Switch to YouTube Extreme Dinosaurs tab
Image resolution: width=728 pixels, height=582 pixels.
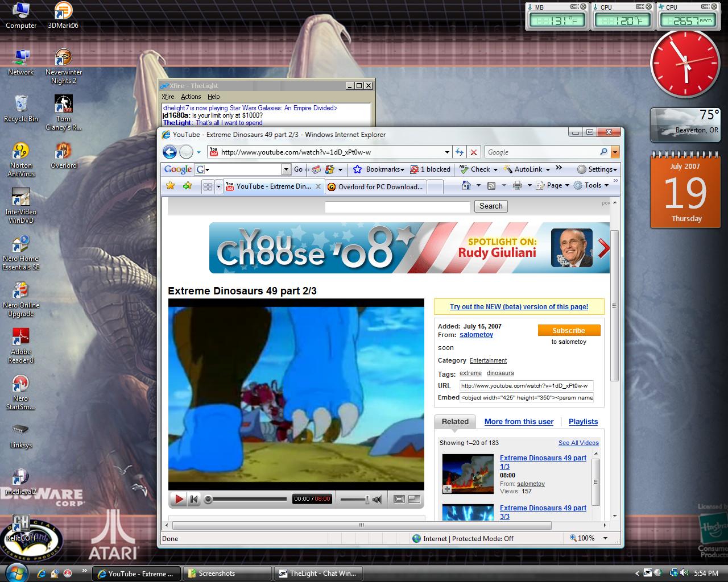274,186
